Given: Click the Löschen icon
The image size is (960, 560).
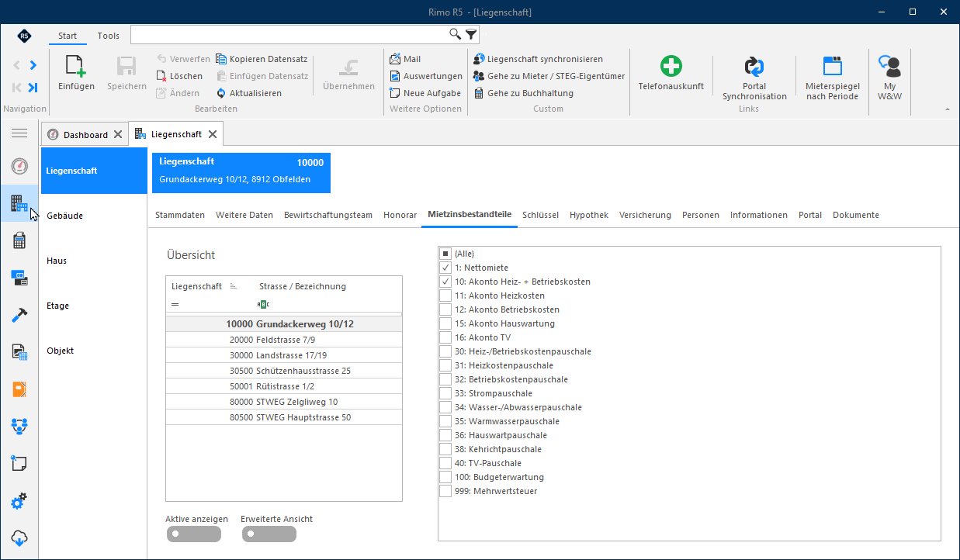Looking at the screenshot, I should tap(162, 76).
